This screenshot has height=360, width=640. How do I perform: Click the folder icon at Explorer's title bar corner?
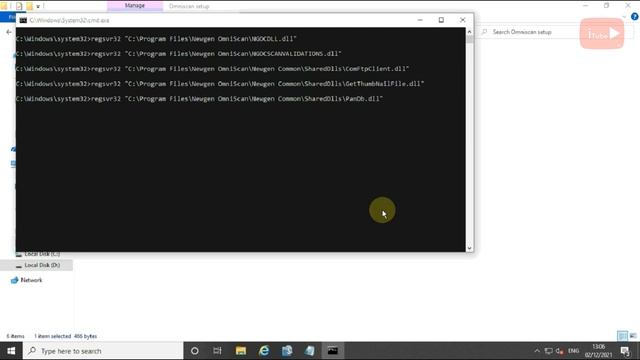pos(4,6)
